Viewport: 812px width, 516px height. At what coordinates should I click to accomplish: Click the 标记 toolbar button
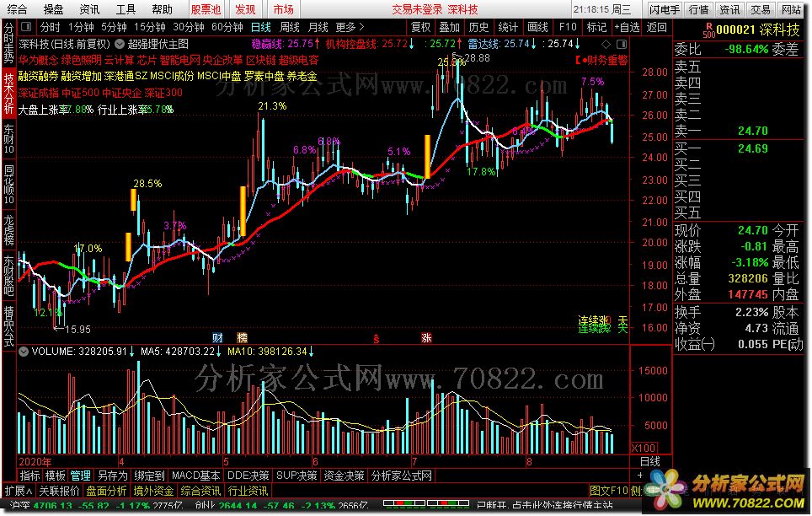[x=596, y=27]
